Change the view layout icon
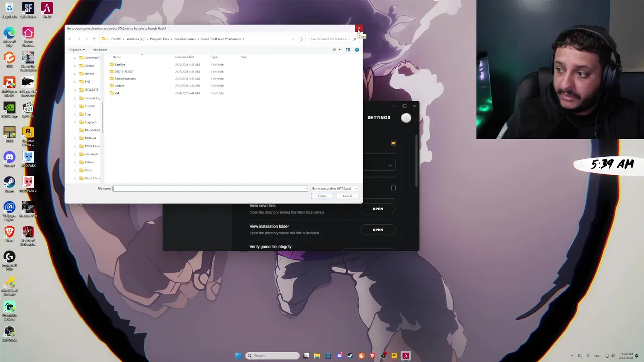 [x=334, y=50]
